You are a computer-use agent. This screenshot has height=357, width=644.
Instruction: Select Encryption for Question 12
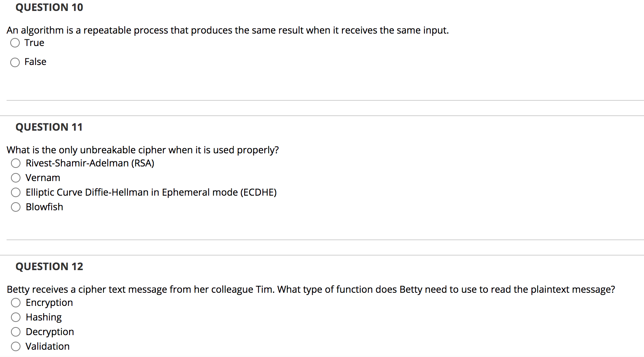tap(15, 303)
